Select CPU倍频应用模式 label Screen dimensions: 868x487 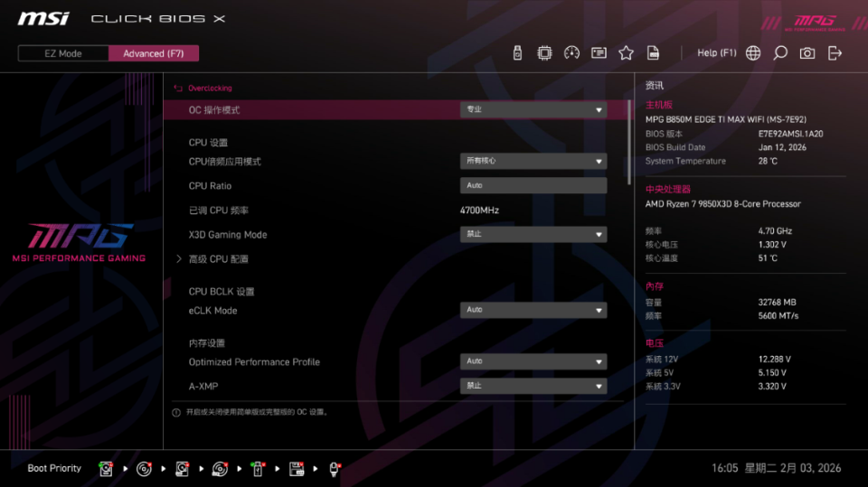pos(225,162)
